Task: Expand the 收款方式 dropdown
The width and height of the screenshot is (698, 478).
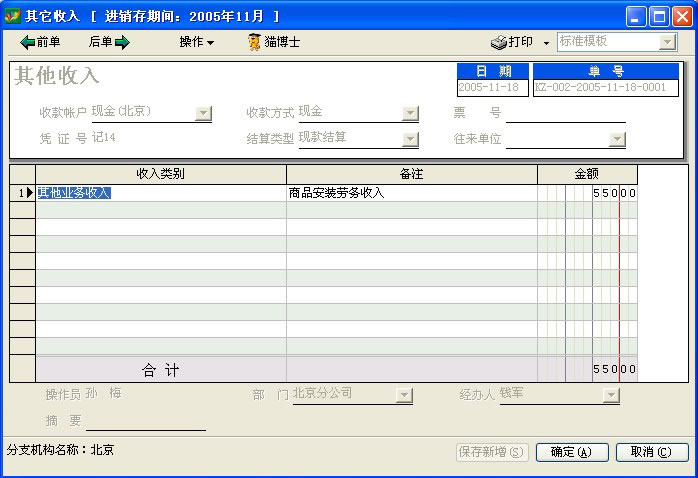Action: point(410,113)
